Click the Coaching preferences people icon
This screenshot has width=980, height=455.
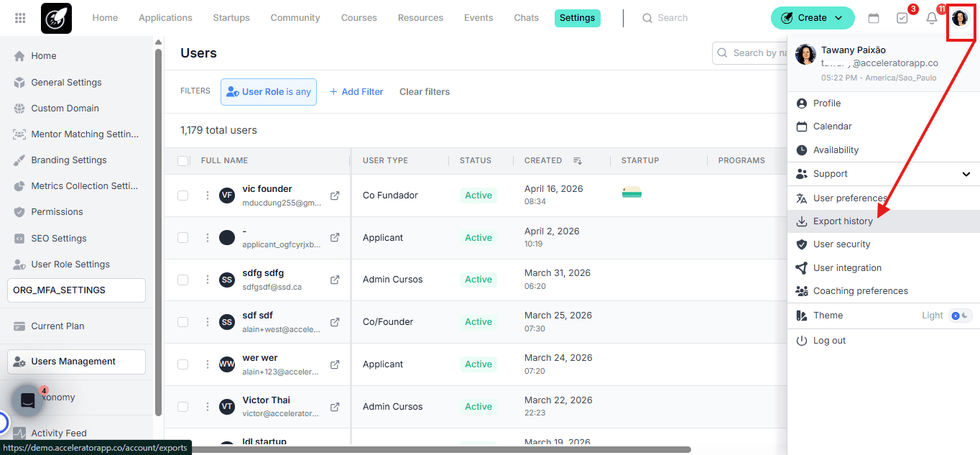(x=802, y=291)
